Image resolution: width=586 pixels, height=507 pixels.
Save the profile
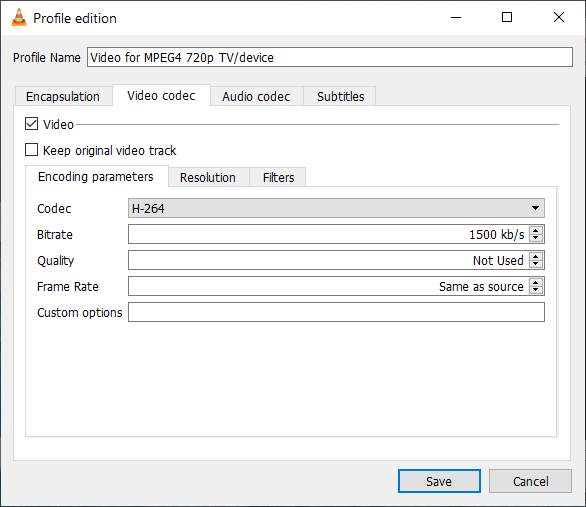pos(439,481)
